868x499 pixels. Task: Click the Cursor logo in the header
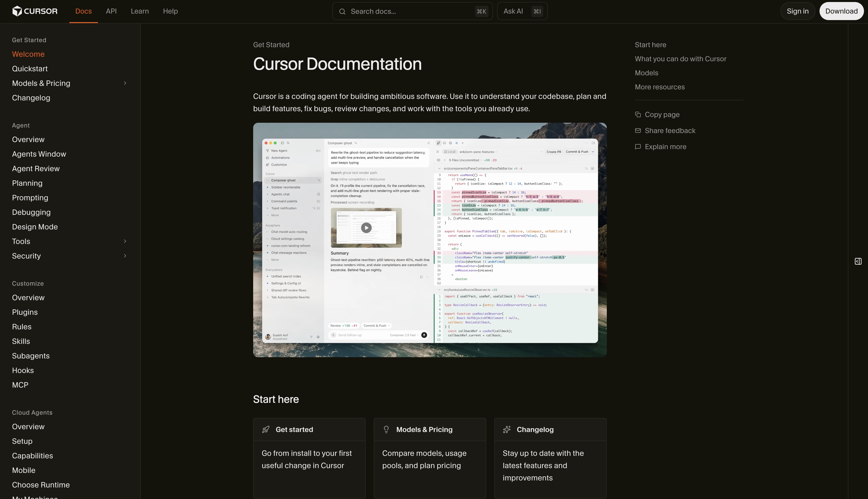pos(35,11)
